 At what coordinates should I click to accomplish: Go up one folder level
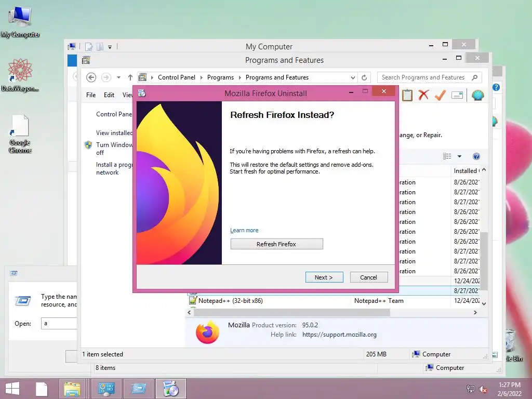(130, 77)
